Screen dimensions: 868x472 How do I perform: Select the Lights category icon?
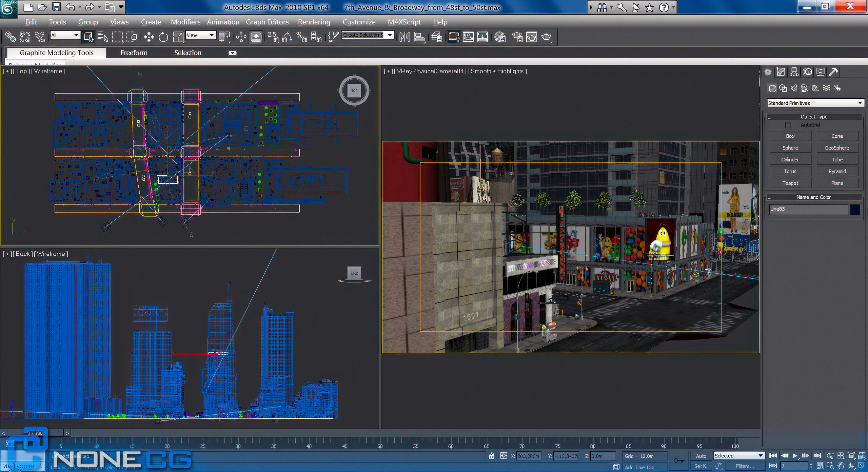pyautogui.click(x=794, y=88)
